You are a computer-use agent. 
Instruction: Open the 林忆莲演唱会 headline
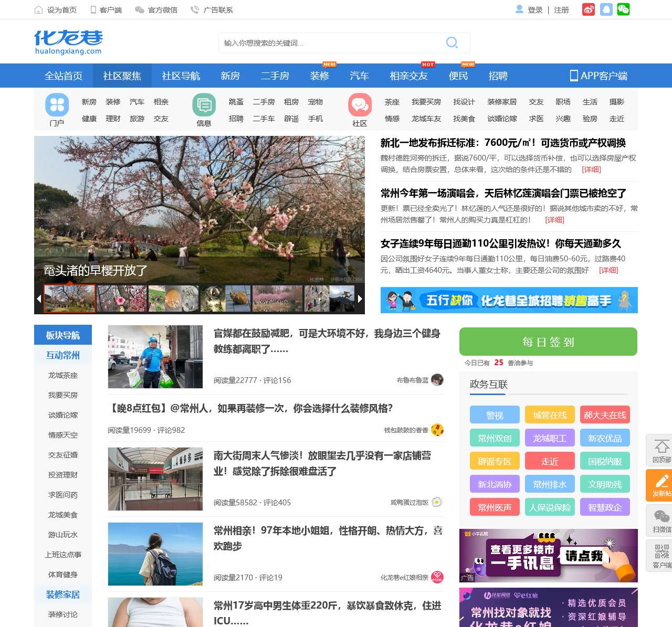pyautogui.click(x=503, y=193)
